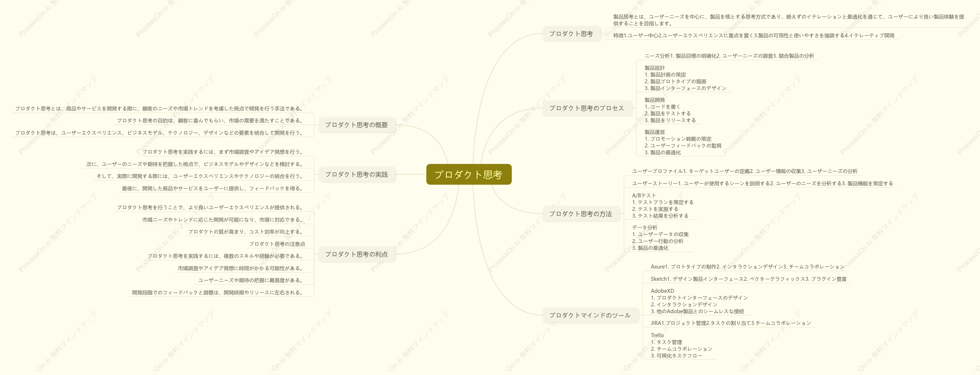Viewport: 980px width, 375px height.
Task: Select the central プロダクト思考 root node
Action: pos(469,174)
